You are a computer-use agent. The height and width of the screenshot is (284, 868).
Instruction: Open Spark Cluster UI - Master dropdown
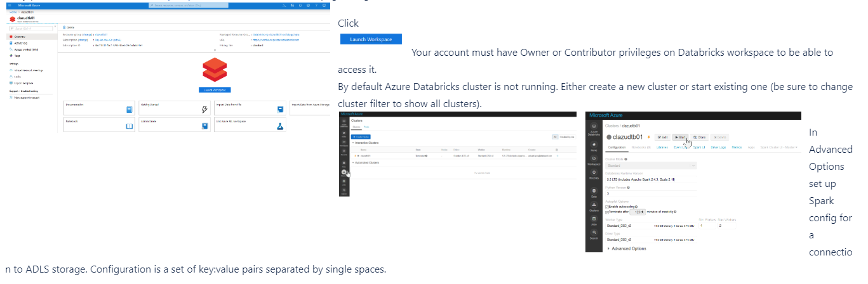[x=779, y=147]
